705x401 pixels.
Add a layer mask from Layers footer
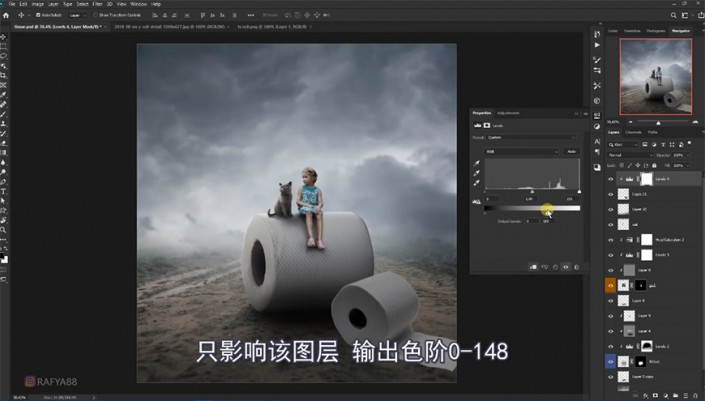(655, 396)
